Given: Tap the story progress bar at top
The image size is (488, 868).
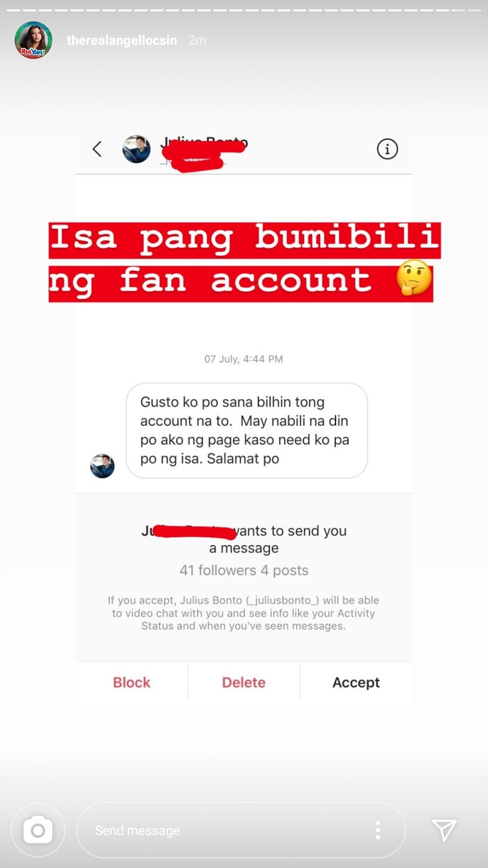Looking at the screenshot, I should 244,10.
